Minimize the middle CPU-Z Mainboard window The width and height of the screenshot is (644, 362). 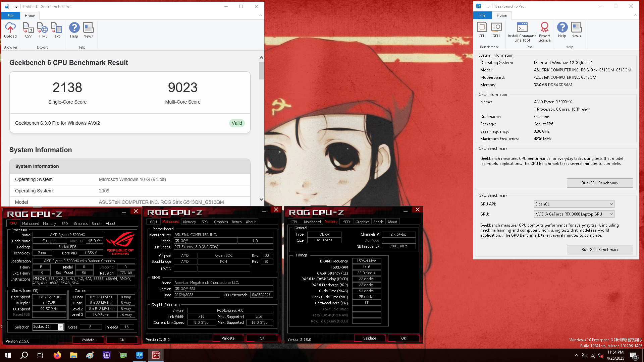tap(264, 210)
